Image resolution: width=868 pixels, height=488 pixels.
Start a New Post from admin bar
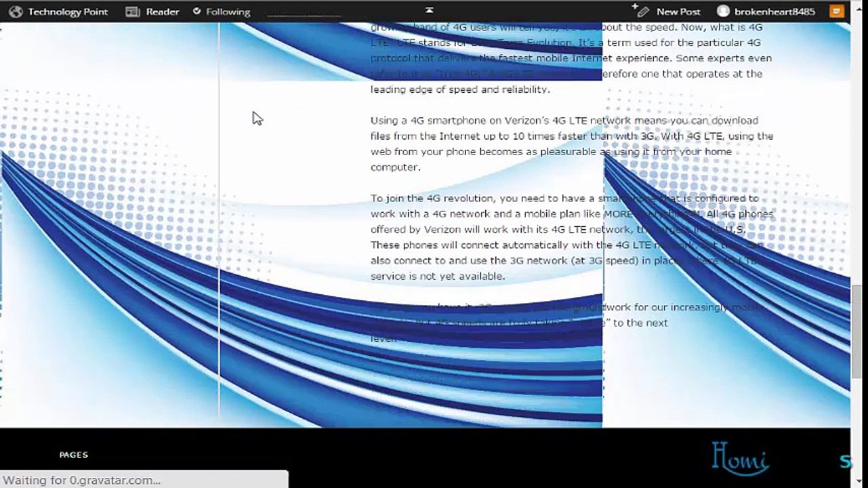678,12
